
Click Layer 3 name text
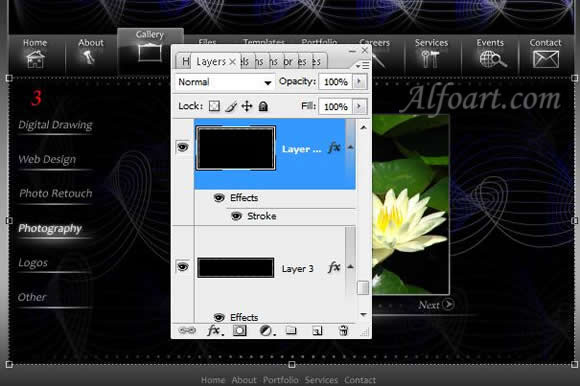coord(297,268)
